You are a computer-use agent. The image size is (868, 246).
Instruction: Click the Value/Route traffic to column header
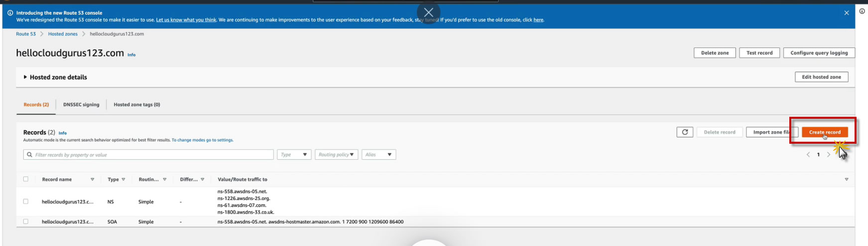(x=243, y=180)
